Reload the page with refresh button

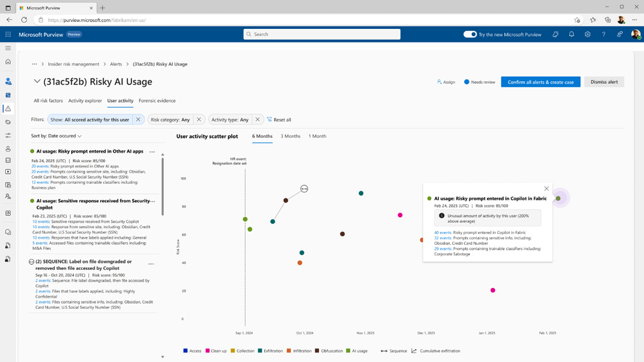click(x=24, y=20)
